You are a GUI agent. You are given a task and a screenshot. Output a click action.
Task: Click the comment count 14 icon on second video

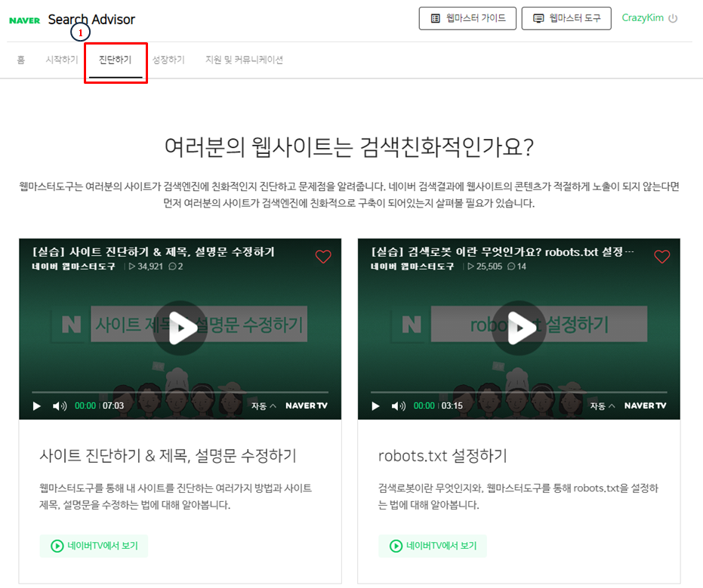click(517, 266)
